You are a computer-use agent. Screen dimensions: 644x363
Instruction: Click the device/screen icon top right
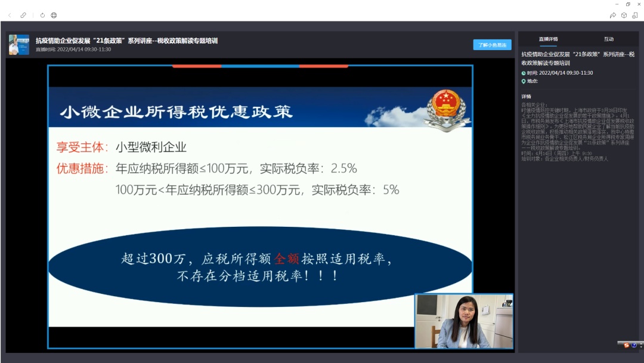click(635, 15)
